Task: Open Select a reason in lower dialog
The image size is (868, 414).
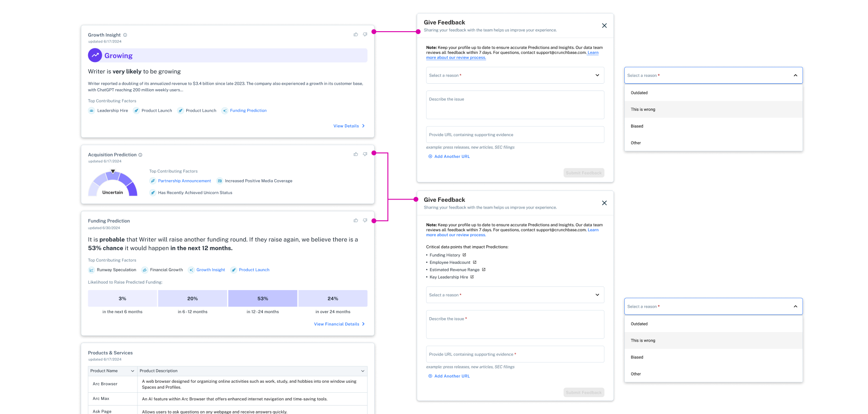Action: pos(515,295)
